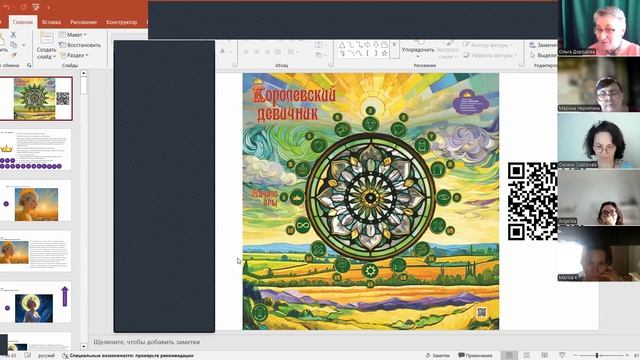The image size is (640, 360).
Task: Open the Главная ribbon tab
Action: pyautogui.click(x=22, y=22)
